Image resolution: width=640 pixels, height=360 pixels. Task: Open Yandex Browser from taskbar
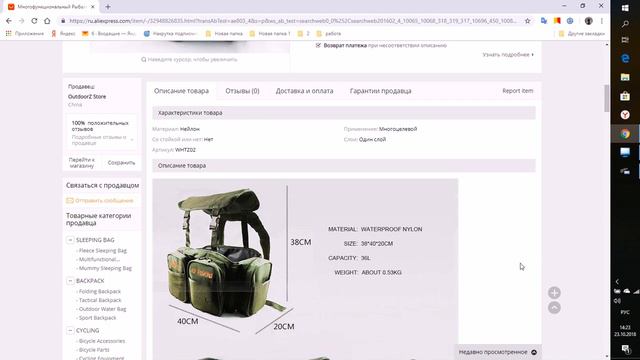625,115
